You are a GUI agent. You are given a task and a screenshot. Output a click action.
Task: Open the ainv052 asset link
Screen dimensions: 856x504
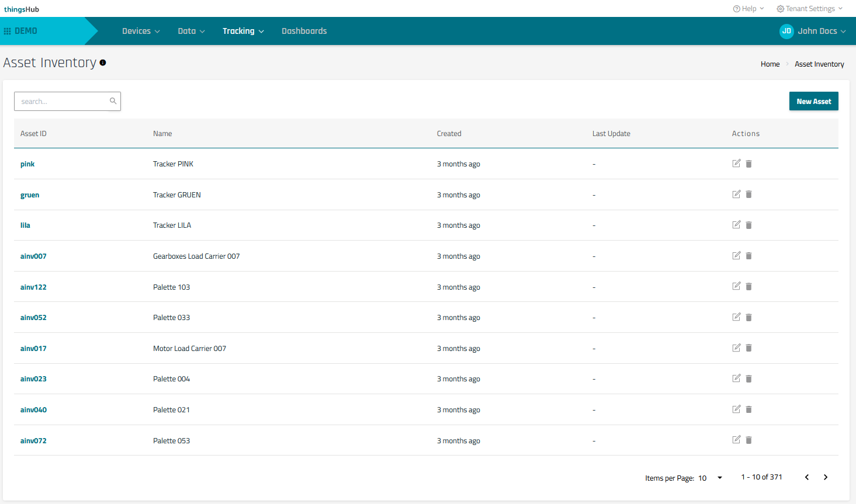coord(33,318)
